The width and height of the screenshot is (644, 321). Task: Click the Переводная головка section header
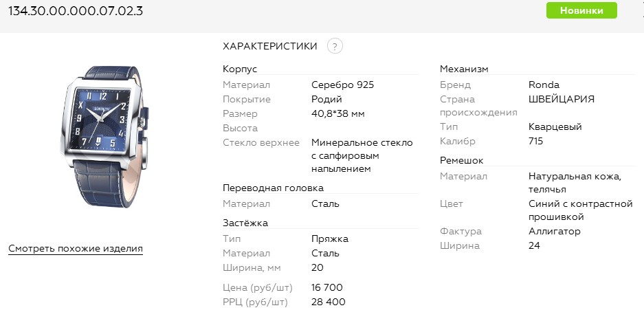click(273, 188)
